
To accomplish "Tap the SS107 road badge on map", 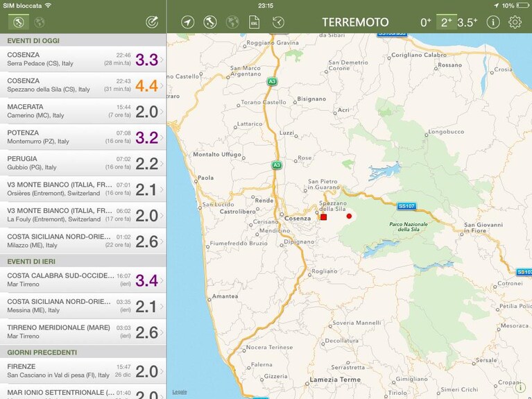I will click(x=406, y=206).
